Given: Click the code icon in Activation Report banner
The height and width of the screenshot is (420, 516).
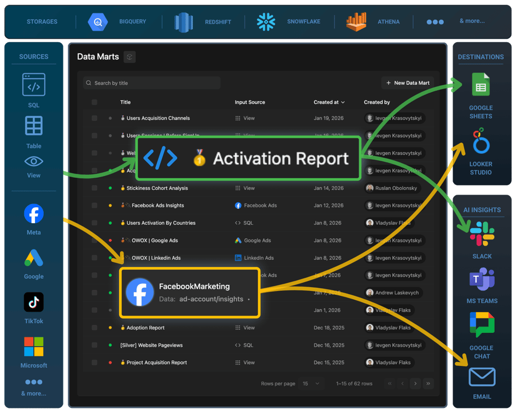Looking at the screenshot, I should 161,159.
